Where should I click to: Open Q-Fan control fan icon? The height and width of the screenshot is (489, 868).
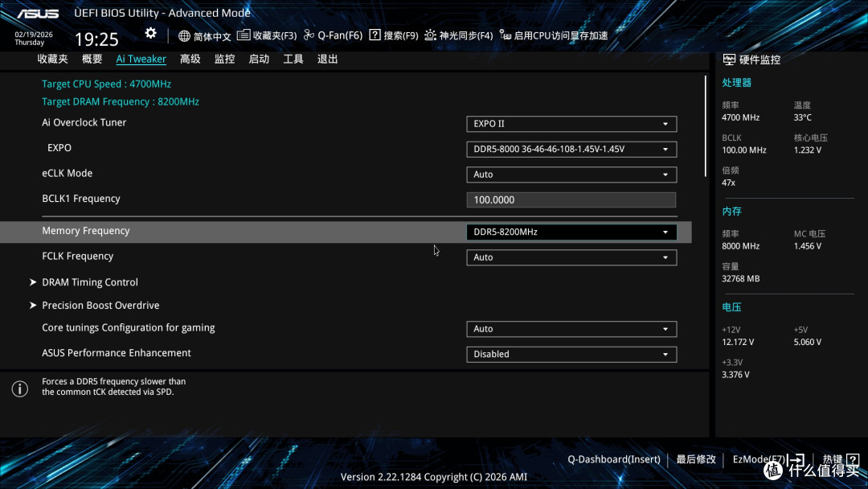click(309, 35)
